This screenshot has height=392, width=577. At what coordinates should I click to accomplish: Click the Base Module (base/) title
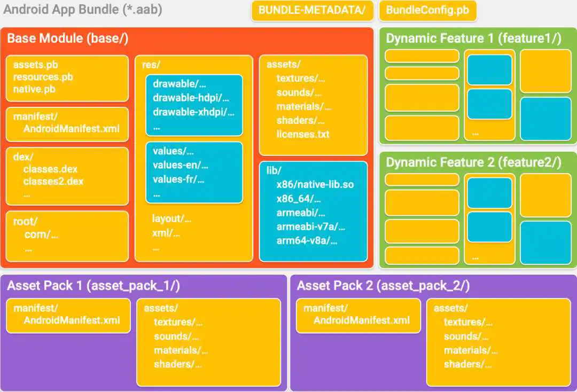tap(68, 38)
